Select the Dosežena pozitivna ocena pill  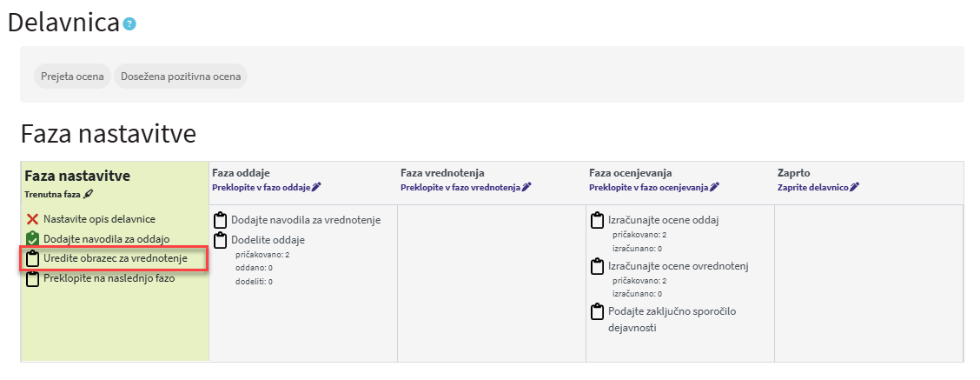181,77
